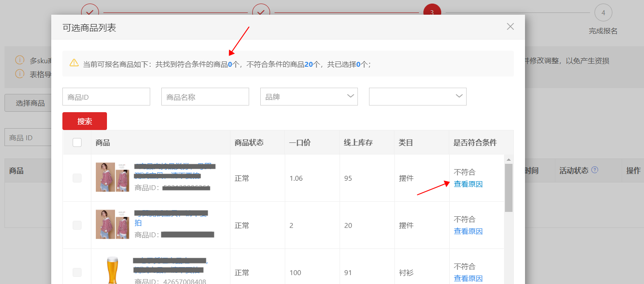
Task: Open the unlabeled dropdown next to 品牌
Action: coord(418,97)
